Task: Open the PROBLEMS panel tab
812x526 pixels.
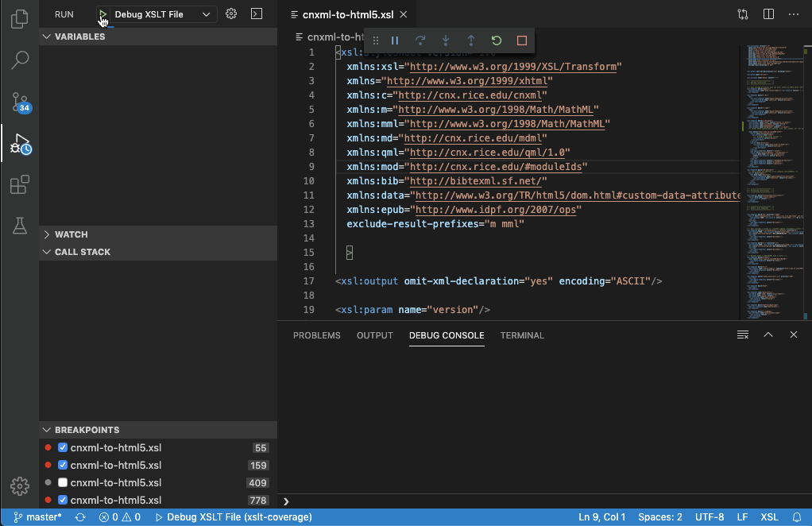Action: pyautogui.click(x=316, y=335)
